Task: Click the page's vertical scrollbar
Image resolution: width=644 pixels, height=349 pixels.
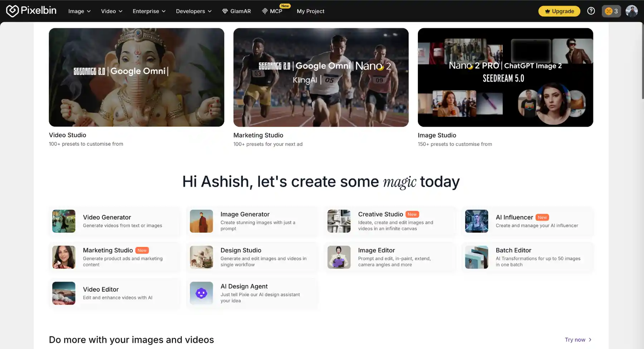Action: pyautogui.click(x=643, y=61)
